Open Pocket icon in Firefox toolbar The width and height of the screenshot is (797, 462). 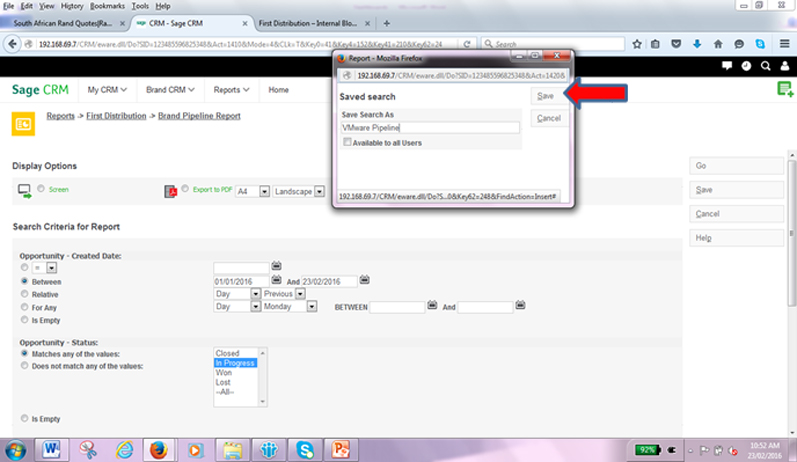click(676, 44)
